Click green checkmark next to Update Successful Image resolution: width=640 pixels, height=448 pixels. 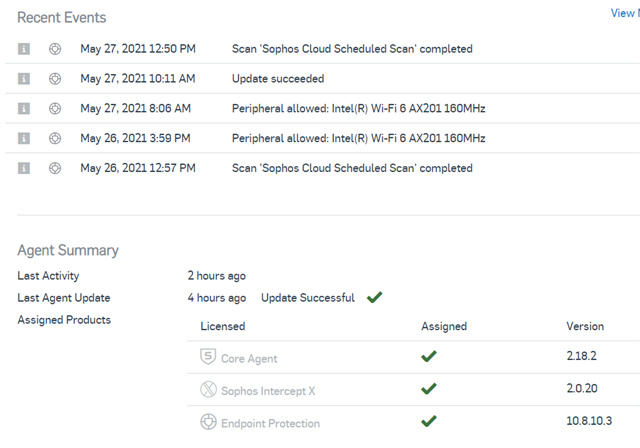tap(374, 297)
